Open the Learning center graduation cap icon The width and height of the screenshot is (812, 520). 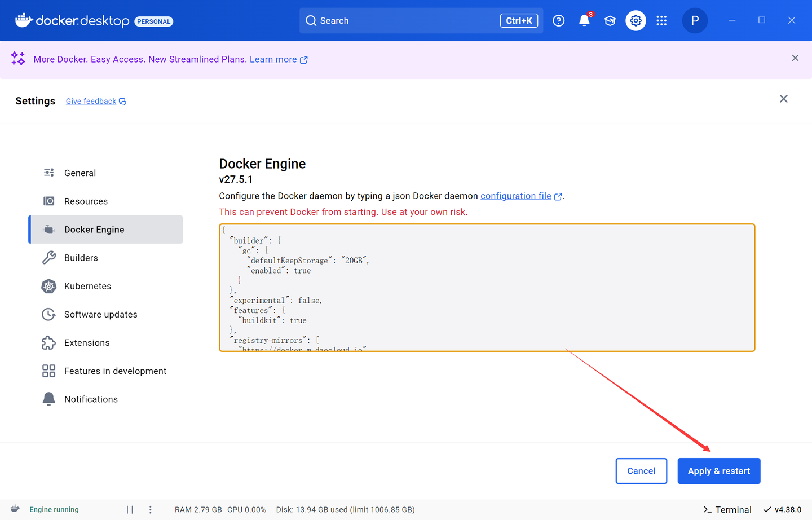click(610, 21)
